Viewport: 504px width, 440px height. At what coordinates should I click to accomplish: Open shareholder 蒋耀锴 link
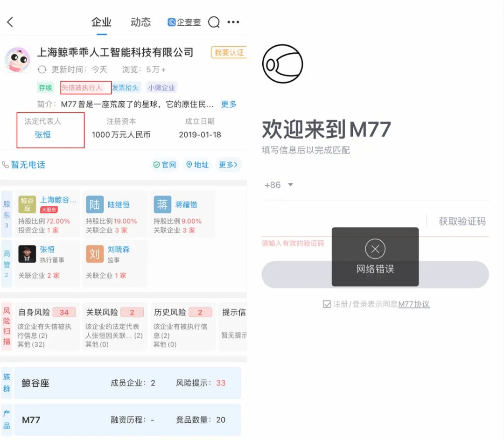[x=186, y=205]
